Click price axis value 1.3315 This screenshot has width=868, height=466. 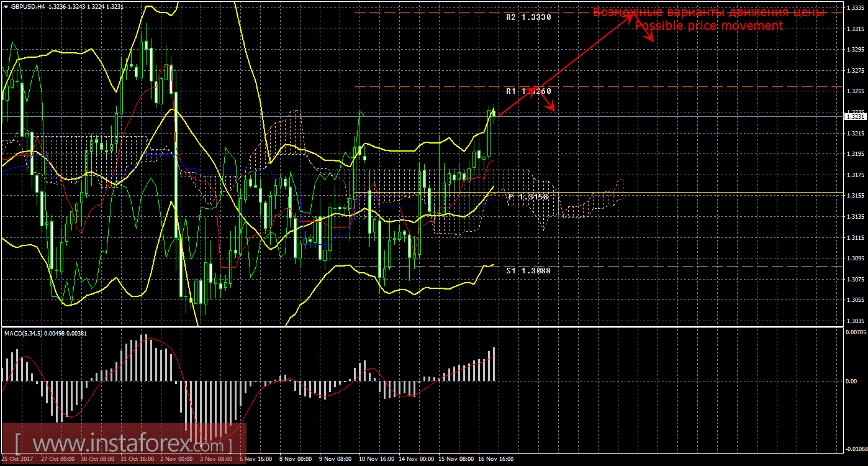[854, 29]
